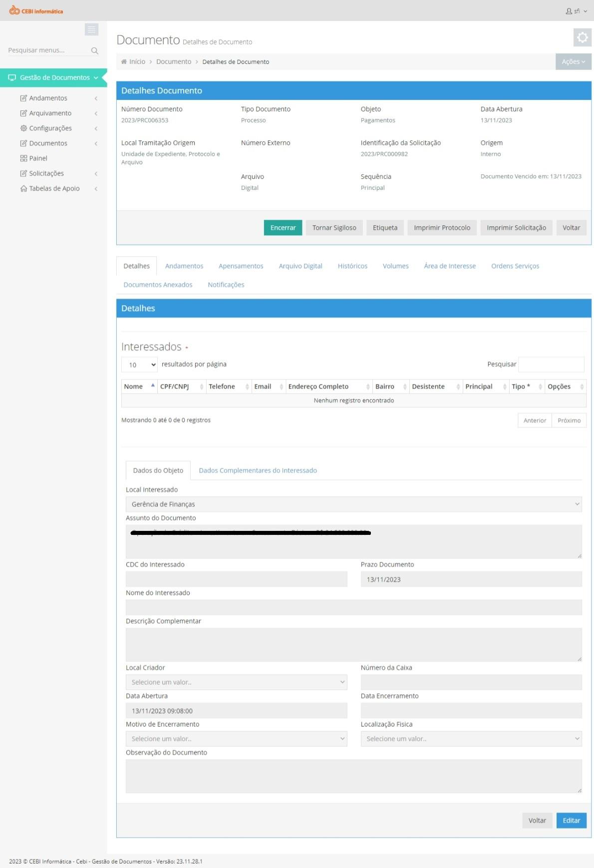Open the Local Interessado dropdown

(354, 504)
